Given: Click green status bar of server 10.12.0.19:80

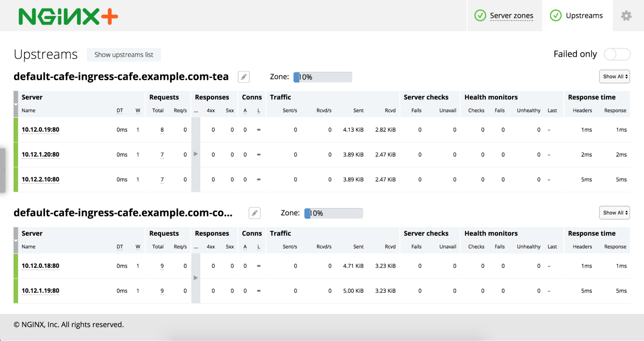Looking at the screenshot, I should point(16,130).
